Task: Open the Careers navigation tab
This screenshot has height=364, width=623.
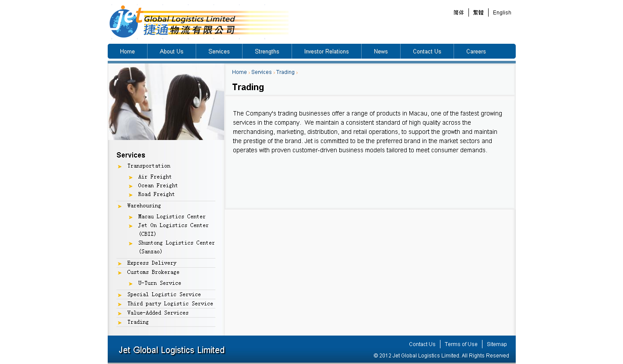Action: [476, 51]
